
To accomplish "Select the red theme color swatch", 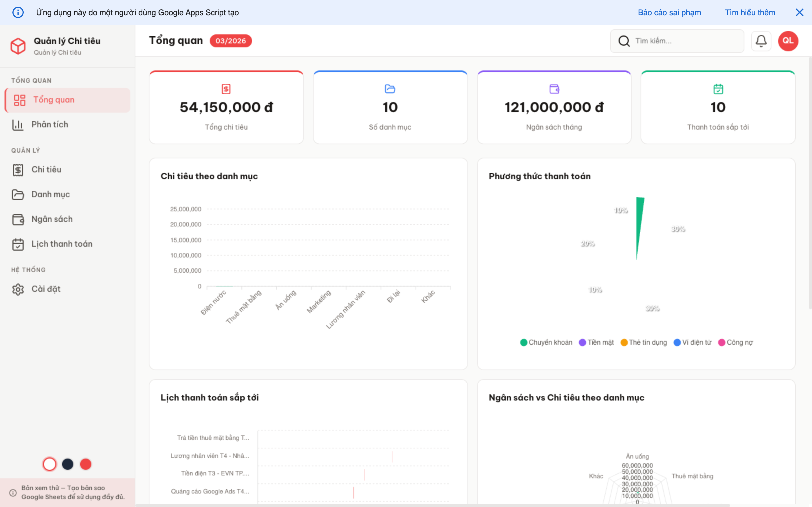I will 85,464.
